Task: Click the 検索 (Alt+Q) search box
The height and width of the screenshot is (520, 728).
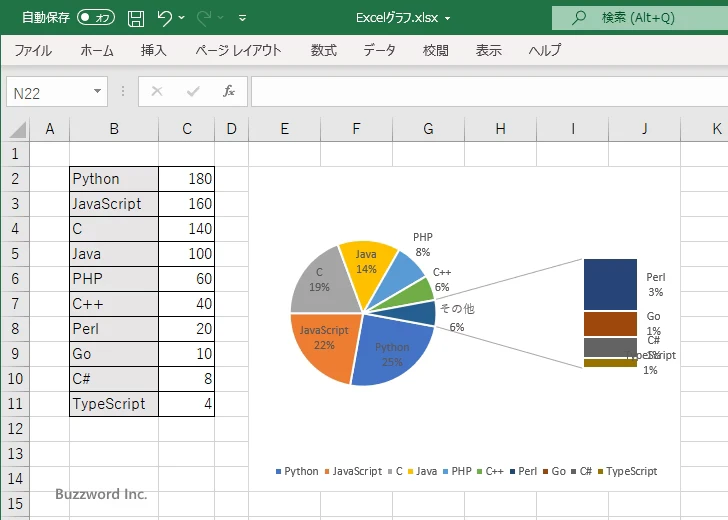Action: 640,18
